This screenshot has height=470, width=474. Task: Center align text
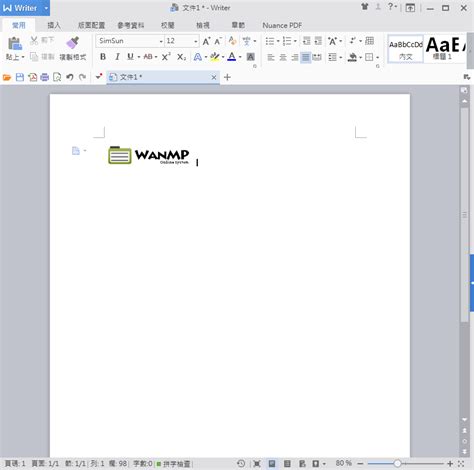pyautogui.click(x=283, y=57)
